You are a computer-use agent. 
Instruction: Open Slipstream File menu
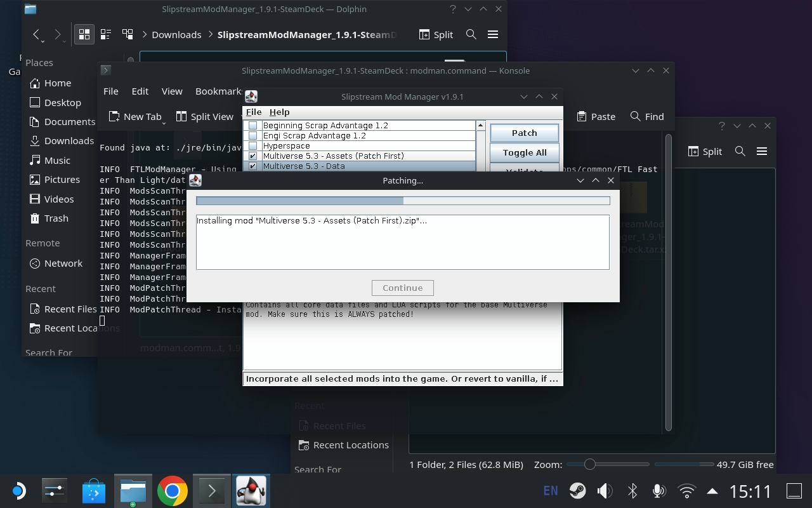(254, 112)
